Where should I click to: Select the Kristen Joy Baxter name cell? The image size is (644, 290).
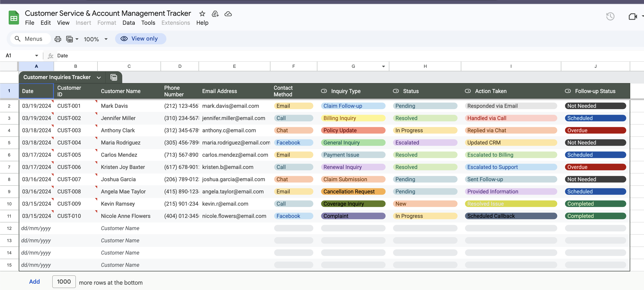click(x=129, y=167)
